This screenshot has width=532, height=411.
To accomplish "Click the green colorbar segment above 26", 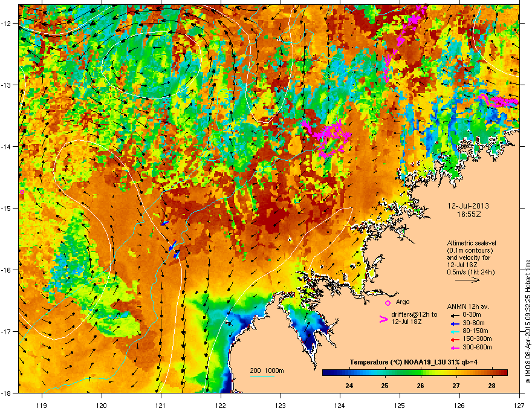I will pos(421,373).
